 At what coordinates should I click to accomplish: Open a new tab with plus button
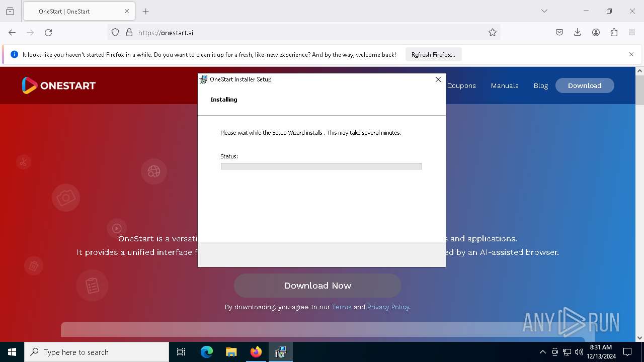coord(146,11)
